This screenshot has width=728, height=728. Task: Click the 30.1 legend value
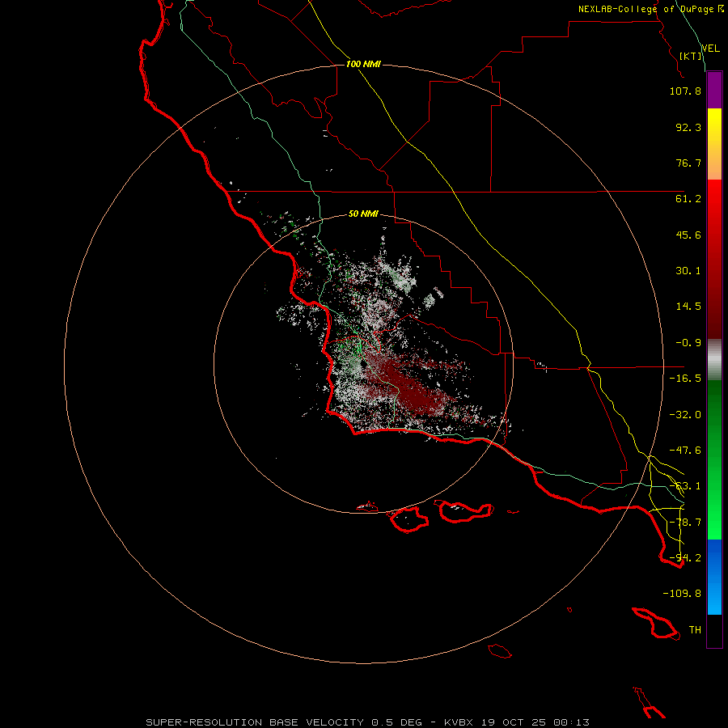click(x=688, y=271)
